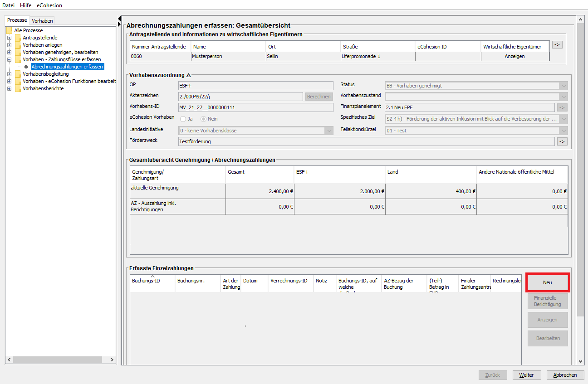Click folder icon of Antragstellende
Image resolution: width=588 pixels, height=384 pixels.
click(x=18, y=38)
